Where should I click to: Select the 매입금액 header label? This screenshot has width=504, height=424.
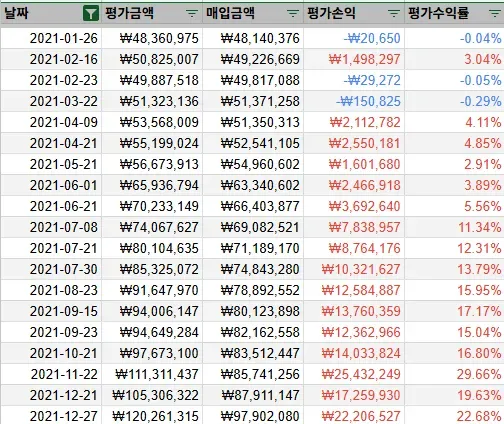point(230,13)
